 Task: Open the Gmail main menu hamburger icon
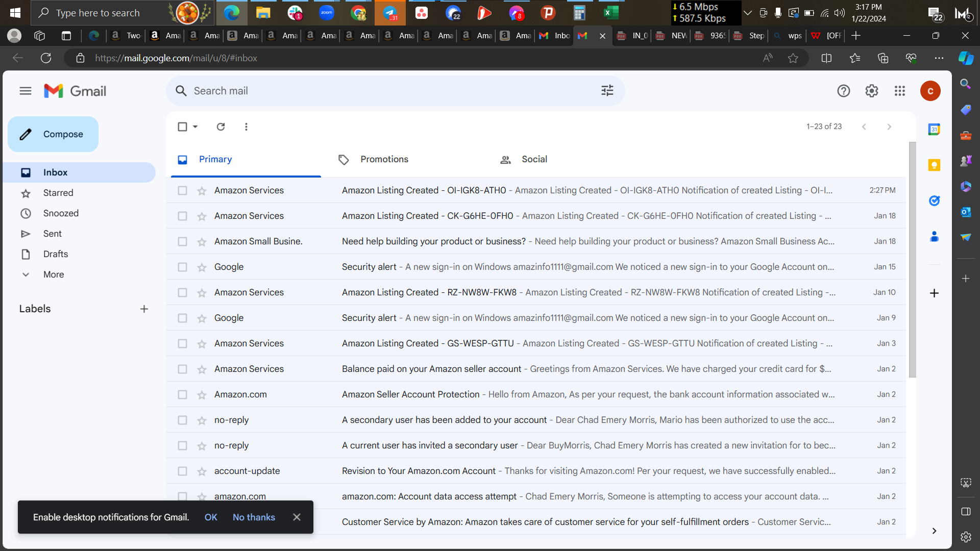[x=26, y=91]
